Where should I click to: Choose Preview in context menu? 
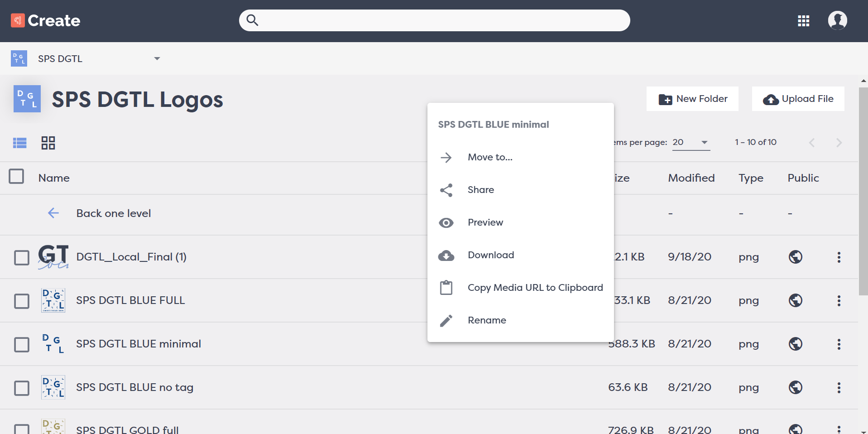tap(521, 222)
